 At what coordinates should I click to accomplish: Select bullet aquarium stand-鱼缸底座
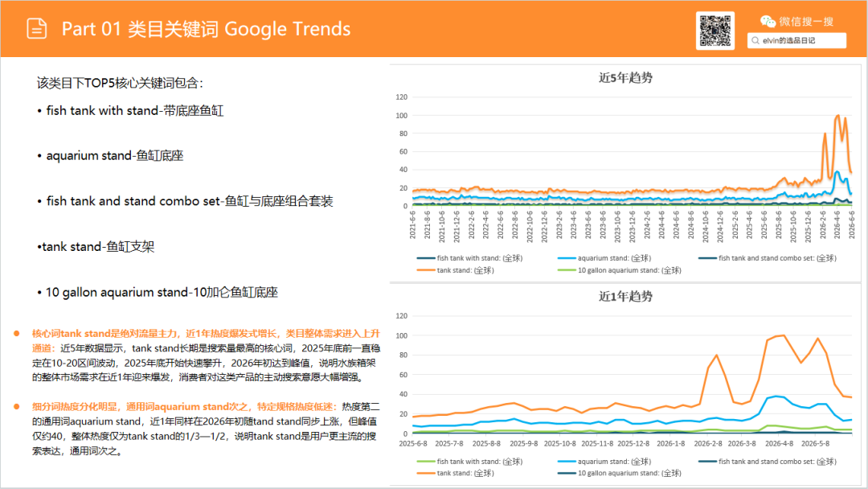click(x=110, y=155)
